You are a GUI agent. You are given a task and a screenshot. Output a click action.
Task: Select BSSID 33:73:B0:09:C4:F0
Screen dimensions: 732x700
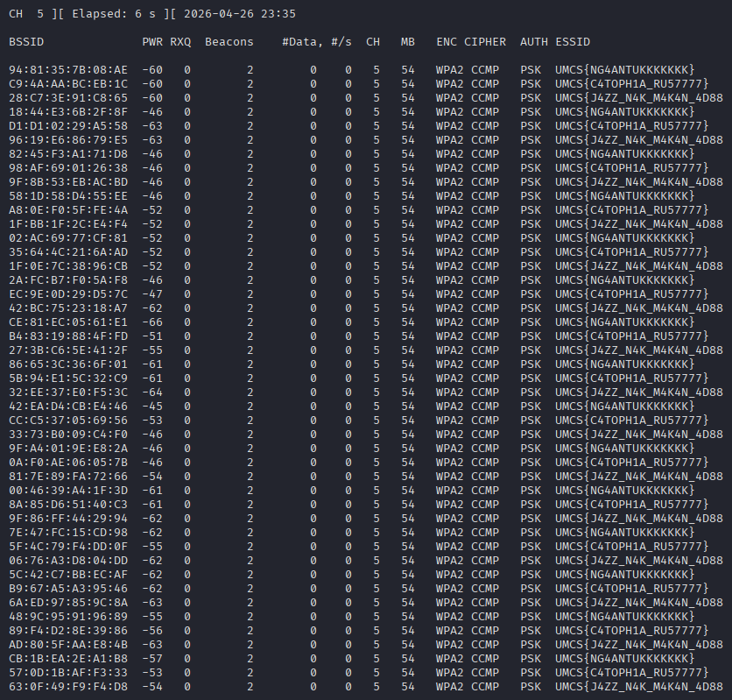coord(68,435)
